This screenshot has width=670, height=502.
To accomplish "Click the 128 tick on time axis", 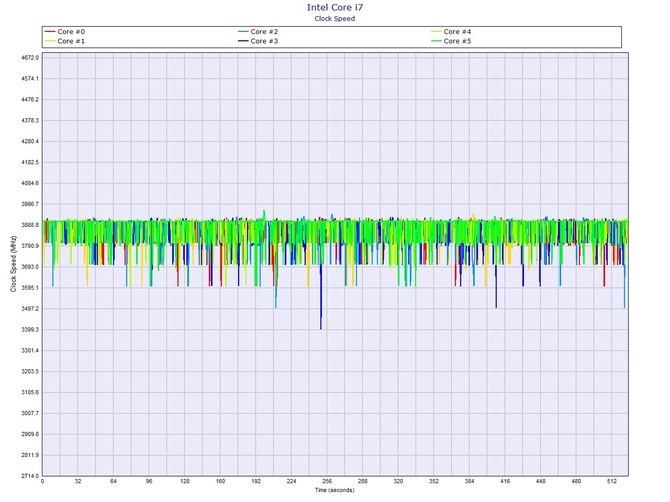I will [x=185, y=481].
